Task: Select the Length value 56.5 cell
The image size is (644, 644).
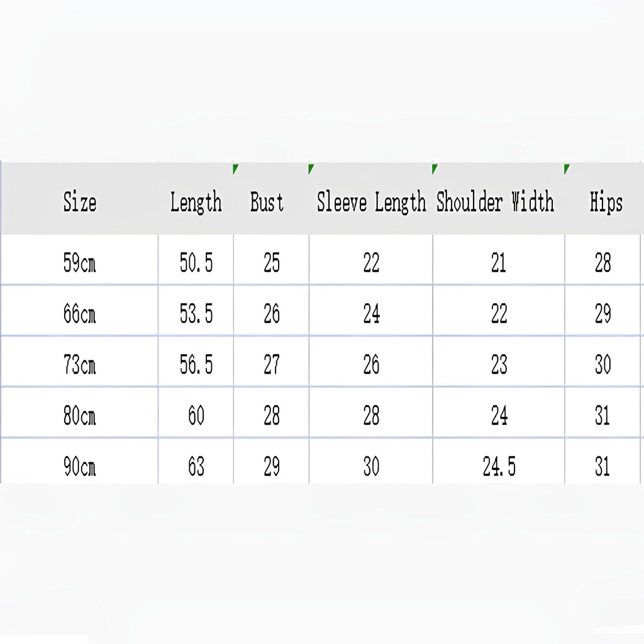Action: coord(196,365)
